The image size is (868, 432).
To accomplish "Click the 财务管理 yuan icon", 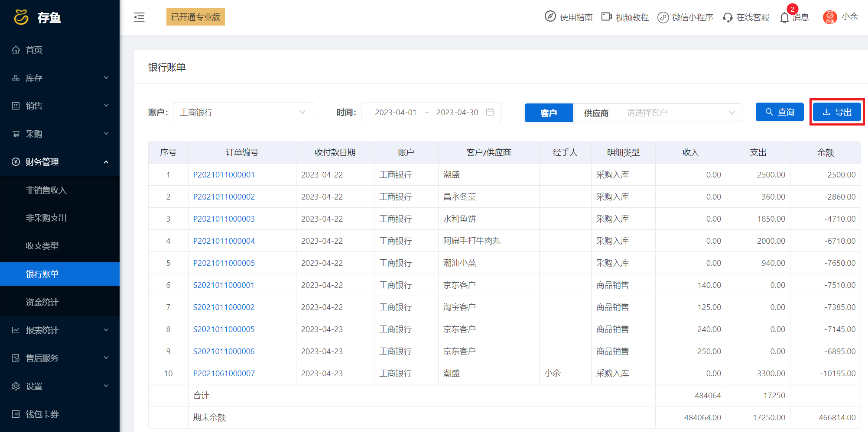I will [16, 162].
